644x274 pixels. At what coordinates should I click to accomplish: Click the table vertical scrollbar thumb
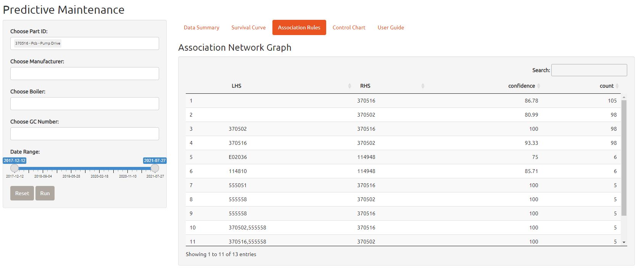(x=624, y=158)
